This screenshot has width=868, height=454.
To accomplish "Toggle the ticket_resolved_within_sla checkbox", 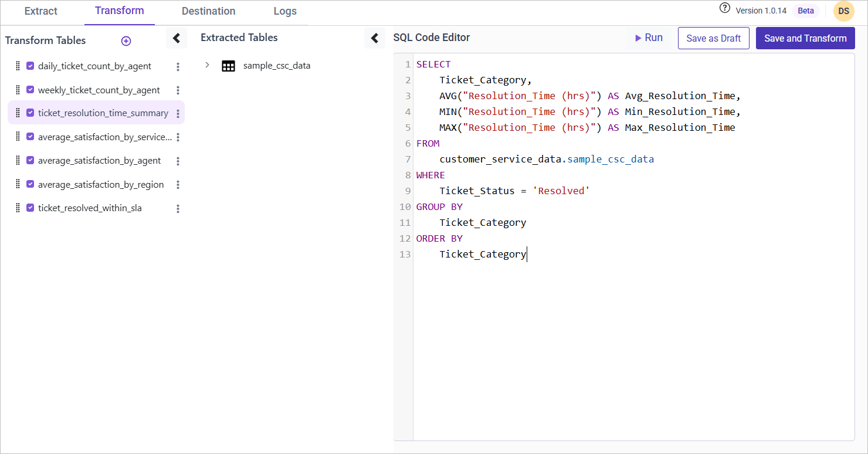I will coord(30,208).
